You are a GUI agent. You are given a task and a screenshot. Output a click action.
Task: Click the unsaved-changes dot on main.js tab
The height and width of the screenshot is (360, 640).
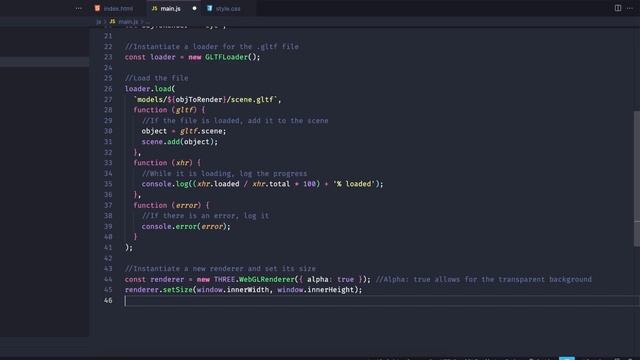[x=194, y=8]
